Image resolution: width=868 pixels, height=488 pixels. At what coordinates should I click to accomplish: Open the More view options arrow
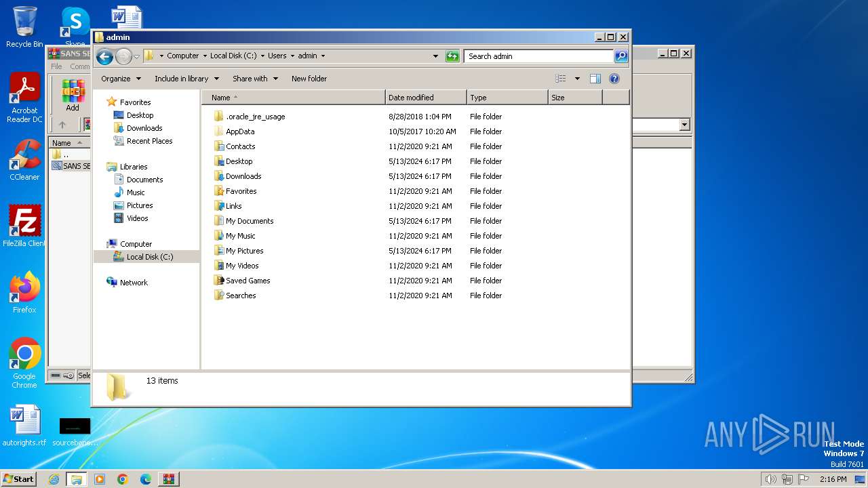pyautogui.click(x=577, y=79)
